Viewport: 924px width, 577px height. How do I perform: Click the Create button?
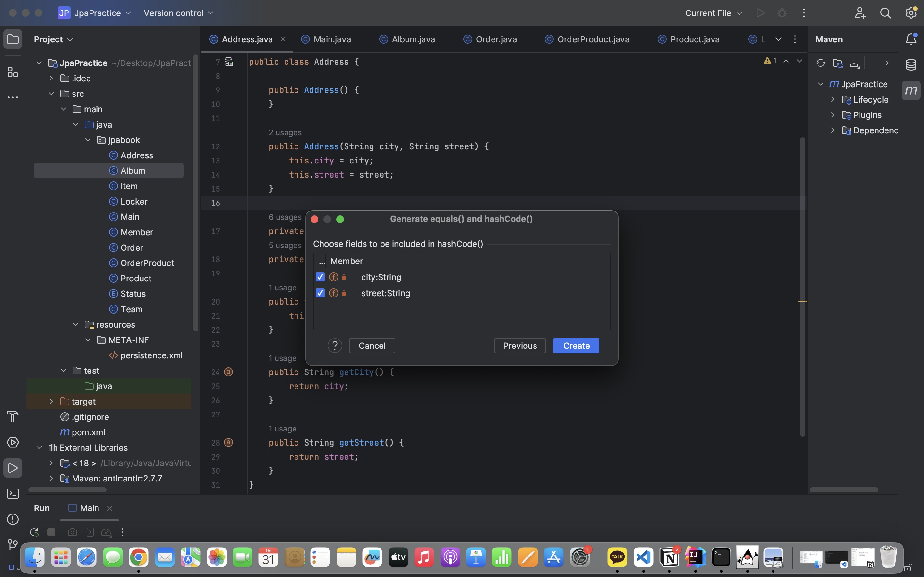[575, 346]
